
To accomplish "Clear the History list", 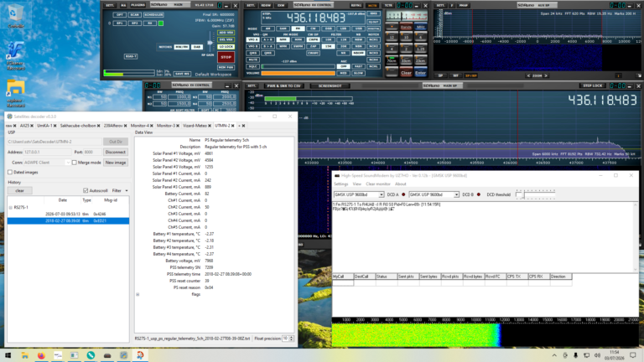I will (x=20, y=190).
